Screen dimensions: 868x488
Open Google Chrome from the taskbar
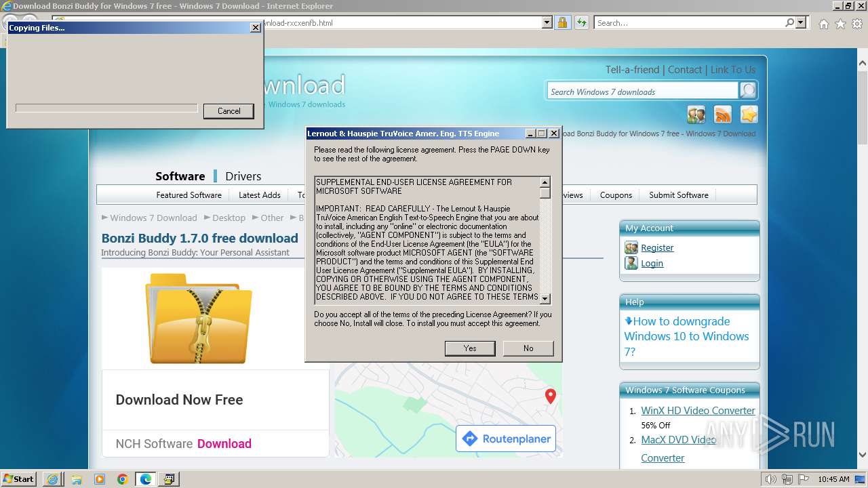[x=122, y=479]
